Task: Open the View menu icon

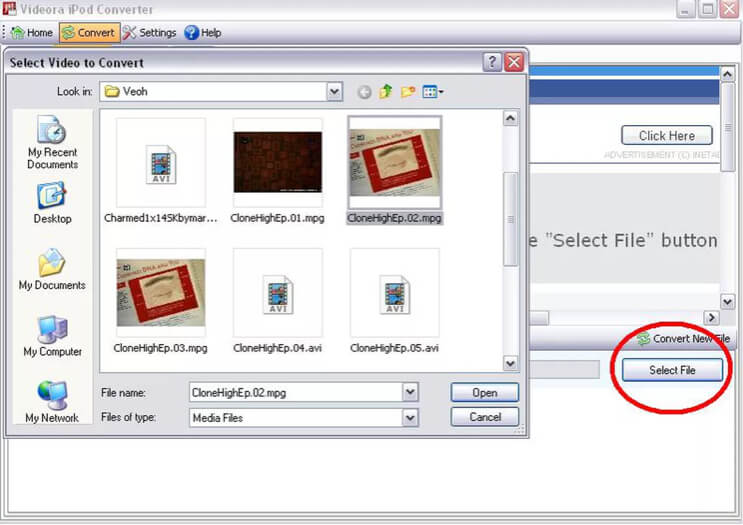Action: (x=433, y=91)
